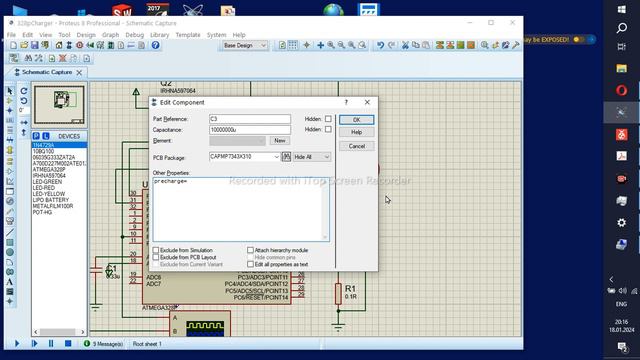Toggle Hidden checkbox for Capacitance
This screenshot has width=640, height=360.
point(328,129)
